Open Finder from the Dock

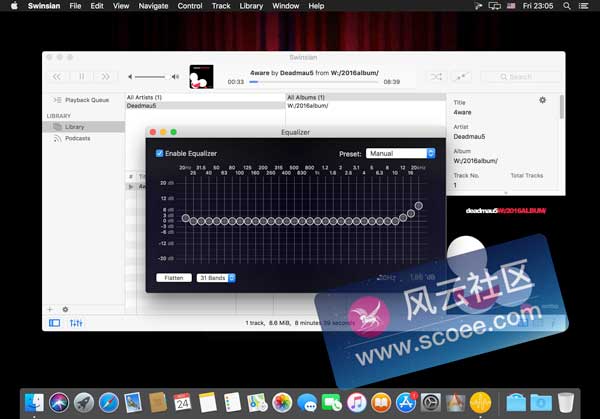click(34, 402)
